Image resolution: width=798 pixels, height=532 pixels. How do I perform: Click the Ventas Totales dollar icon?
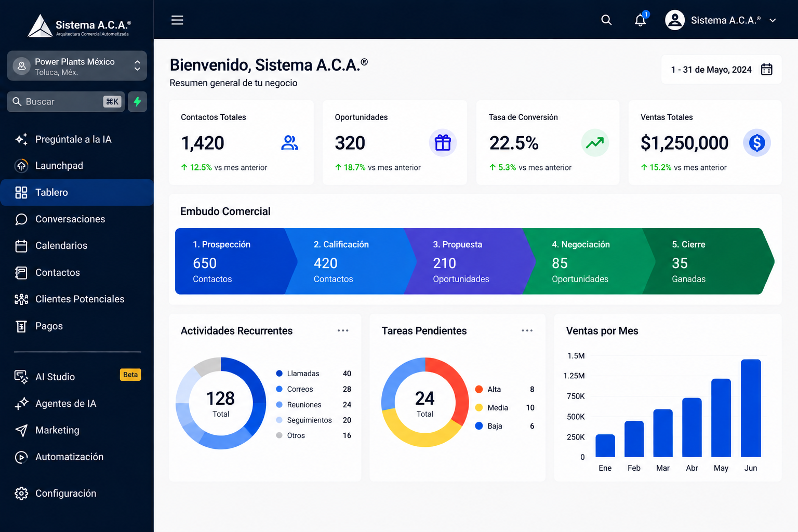757,142
